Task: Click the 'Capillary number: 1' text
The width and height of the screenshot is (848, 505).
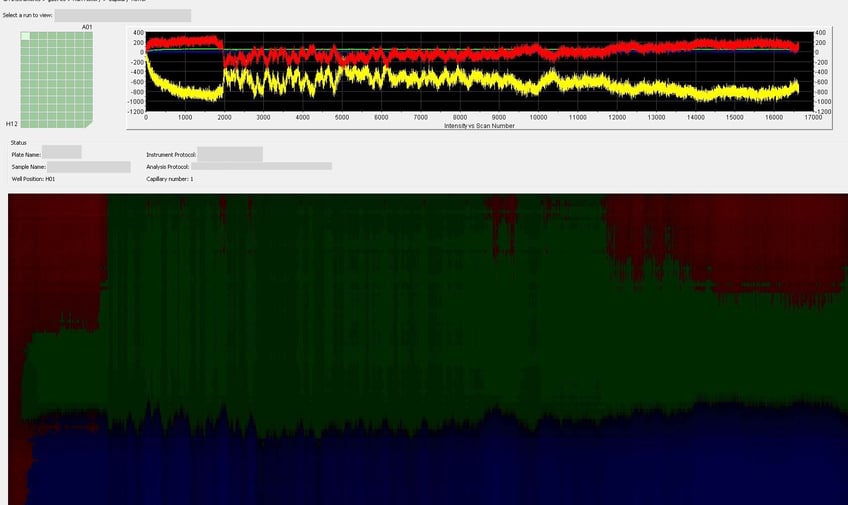Action: coord(169,179)
